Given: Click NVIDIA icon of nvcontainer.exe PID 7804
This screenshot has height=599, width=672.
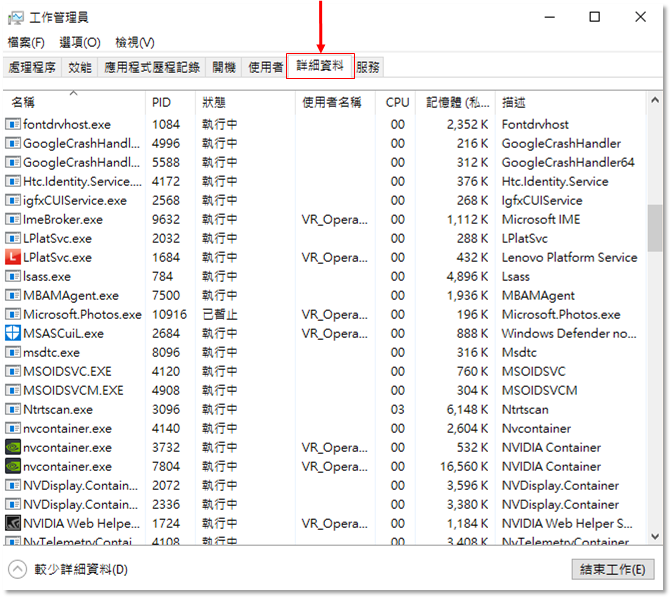Looking at the screenshot, I should click(x=13, y=467).
